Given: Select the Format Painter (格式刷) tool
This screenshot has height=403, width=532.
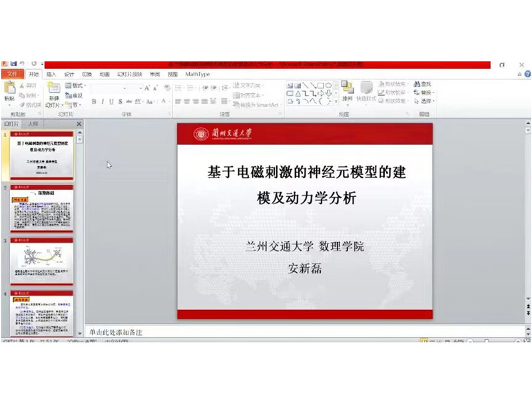Looking at the screenshot, I should 30,104.
